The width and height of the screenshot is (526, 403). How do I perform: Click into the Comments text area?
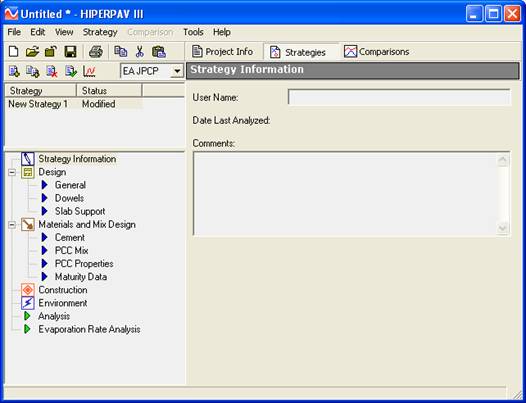tap(346, 194)
